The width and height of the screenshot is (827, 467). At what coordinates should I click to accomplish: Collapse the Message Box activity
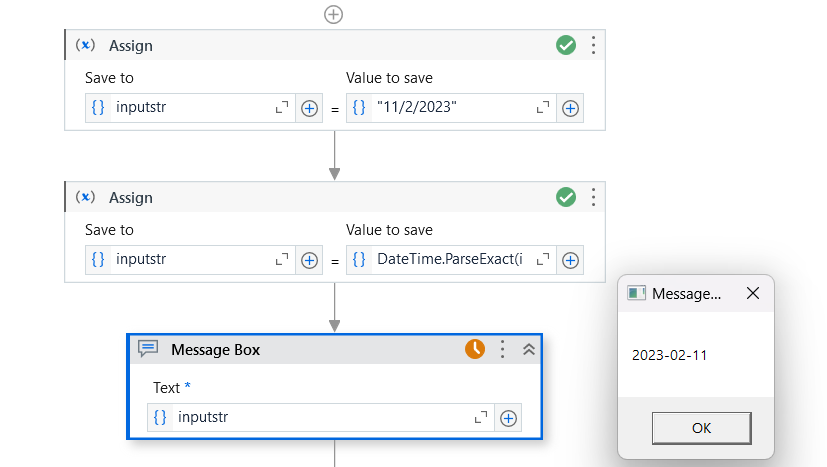529,349
